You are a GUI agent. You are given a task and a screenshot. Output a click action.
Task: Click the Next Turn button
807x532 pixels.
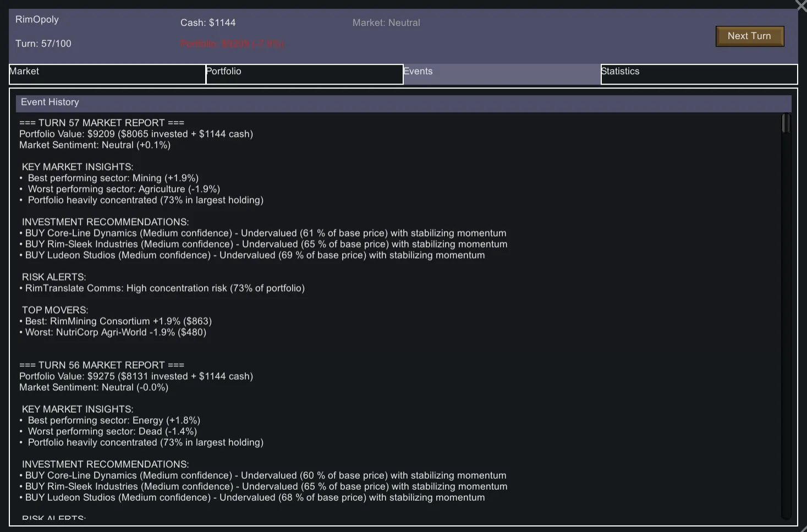749,36
